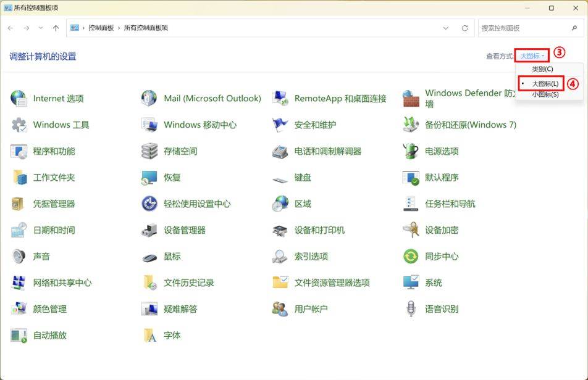The width and height of the screenshot is (588, 380).
Task: Open Windows Defender firewall brick-wall icon
Action: pyautogui.click(x=411, y=99)
